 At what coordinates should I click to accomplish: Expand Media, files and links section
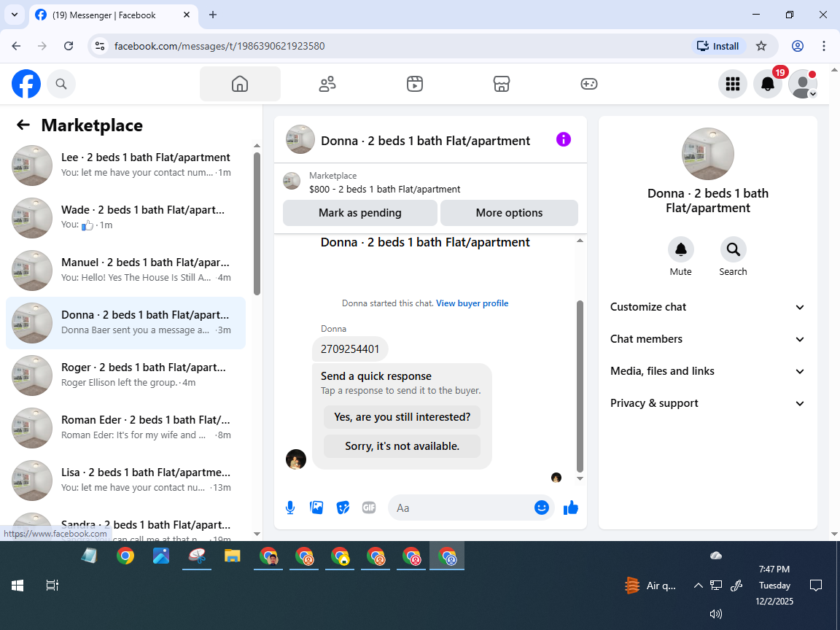[x=708, y=371]
